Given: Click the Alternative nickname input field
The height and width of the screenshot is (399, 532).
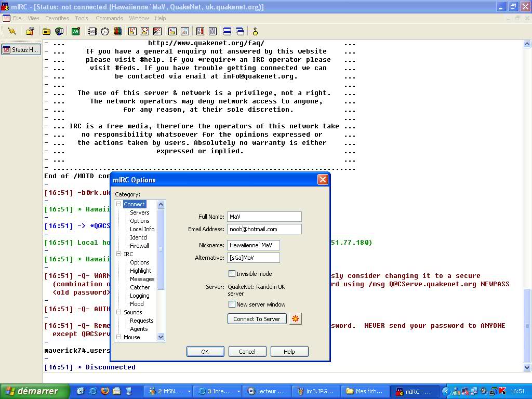Looking at the screenshot, I should tap(254, 258).
